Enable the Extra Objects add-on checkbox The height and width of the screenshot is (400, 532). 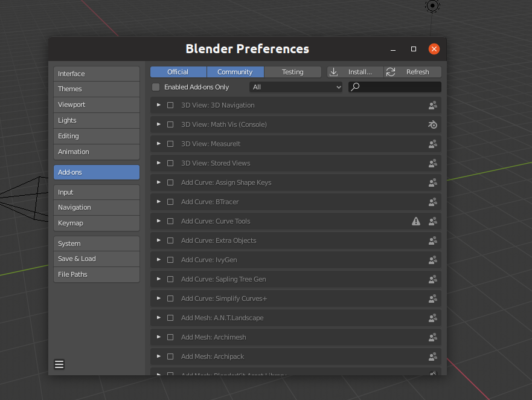[170, 240]
